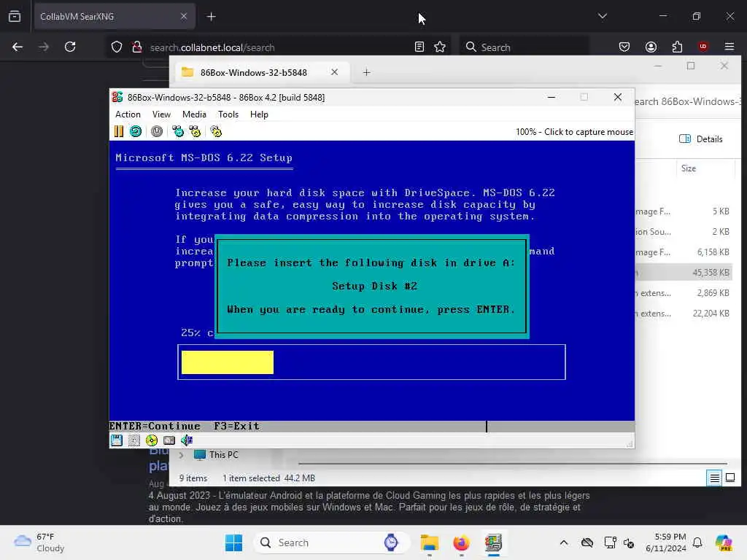This screenshot has height=560, width=747.
Task: Click the tracking protection shield icon
Action: (117, 47)
